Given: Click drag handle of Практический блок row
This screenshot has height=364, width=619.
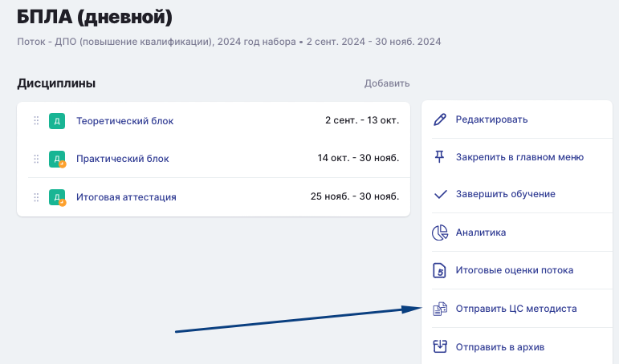Looking at the screenshot, I should coord(36,159).
